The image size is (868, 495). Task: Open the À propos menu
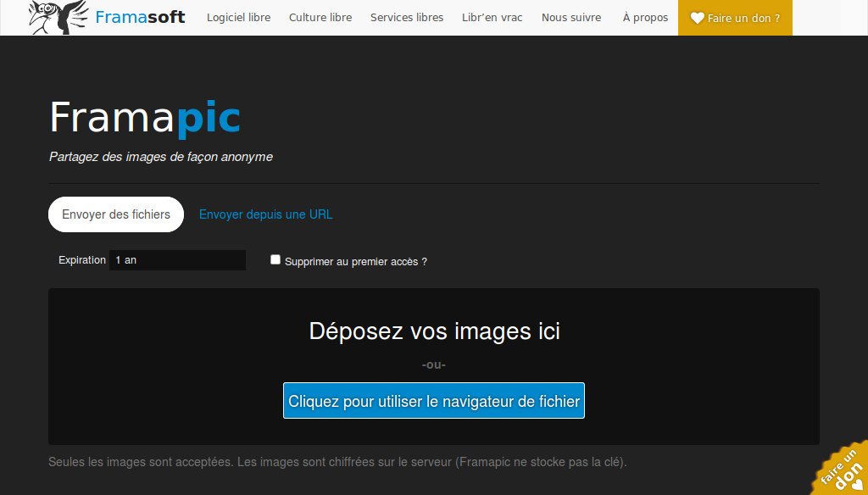[x=645, y=18]
